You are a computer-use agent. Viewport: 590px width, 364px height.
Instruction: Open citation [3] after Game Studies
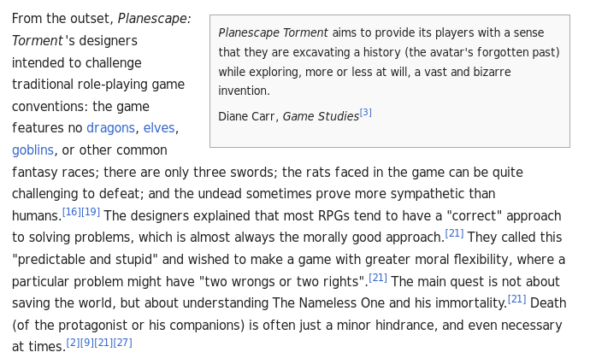(365, 113)
